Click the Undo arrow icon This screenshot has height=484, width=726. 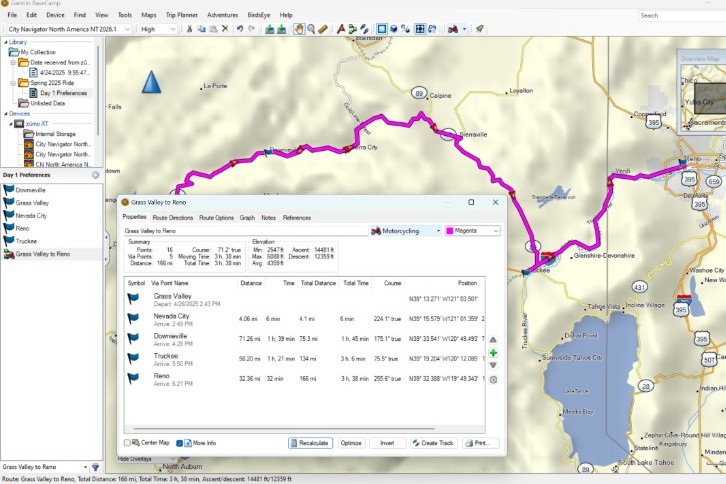click(239, 29)
